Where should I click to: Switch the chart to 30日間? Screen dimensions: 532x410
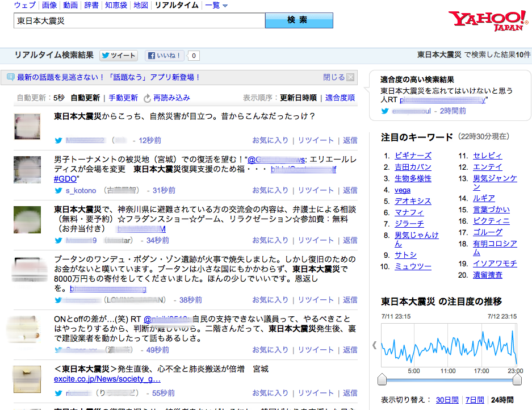click(447, 400)
